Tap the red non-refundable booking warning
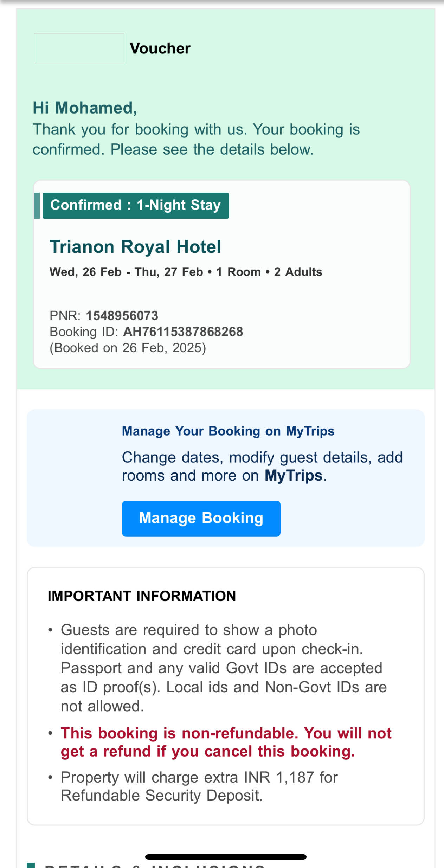The width and height of the screenshot is (444, 868). point(226,742)
